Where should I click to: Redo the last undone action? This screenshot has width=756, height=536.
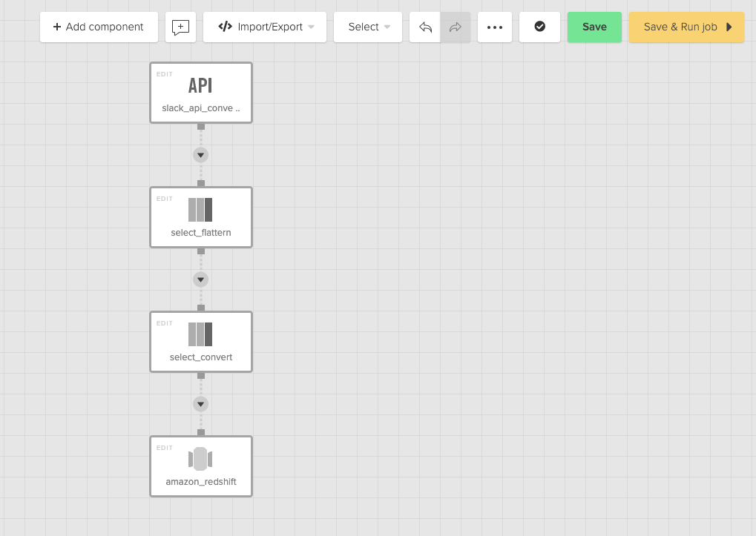point(455,27)
